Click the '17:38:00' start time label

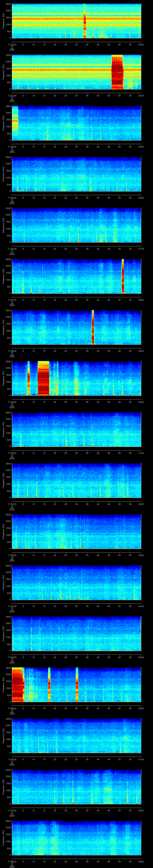12,861
